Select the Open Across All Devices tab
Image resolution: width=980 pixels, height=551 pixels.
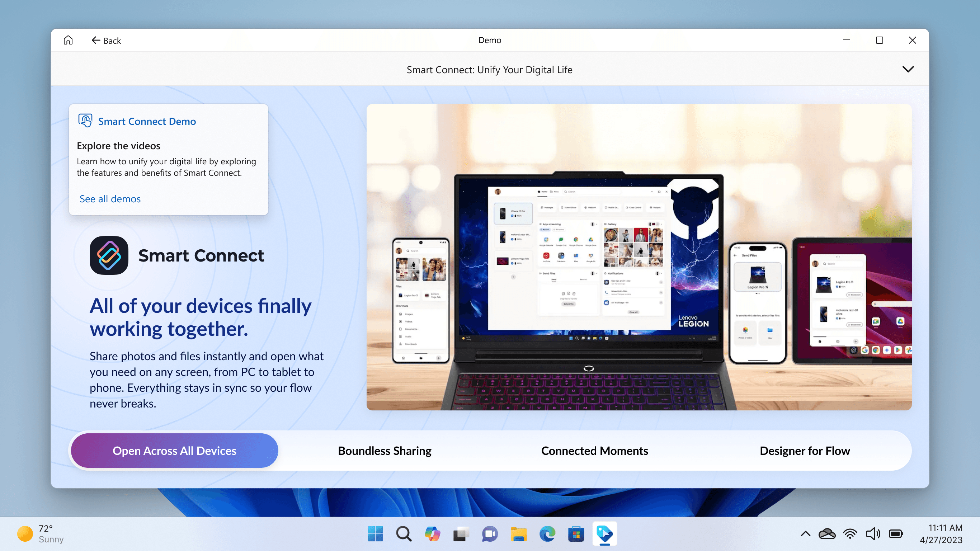(x=174, y=451)
